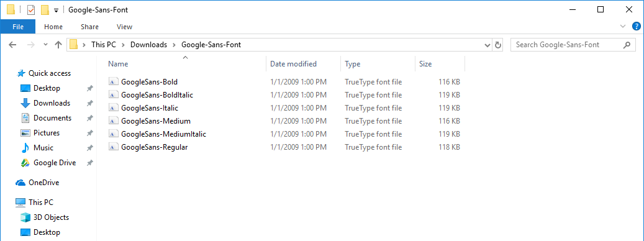Screen dimensions: 644x241
Task: Click the OneDrive cloud icon
Action: click(x=20, y=183)
